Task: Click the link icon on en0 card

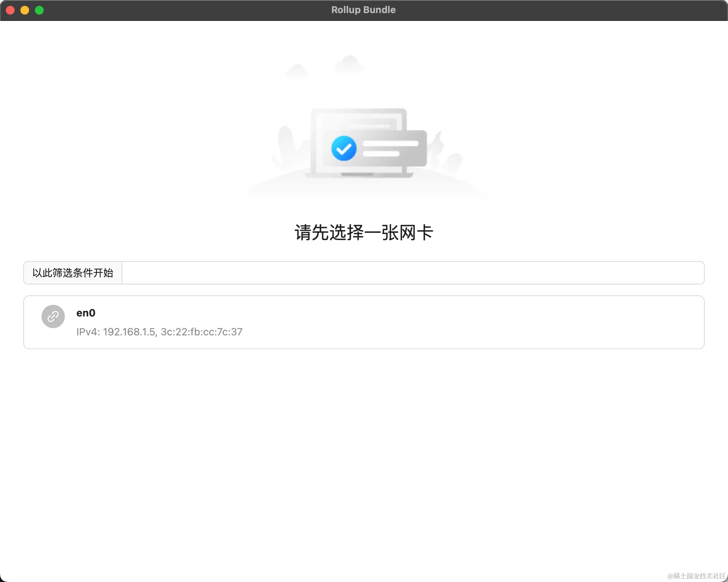Action: click(x=53, y=316)
